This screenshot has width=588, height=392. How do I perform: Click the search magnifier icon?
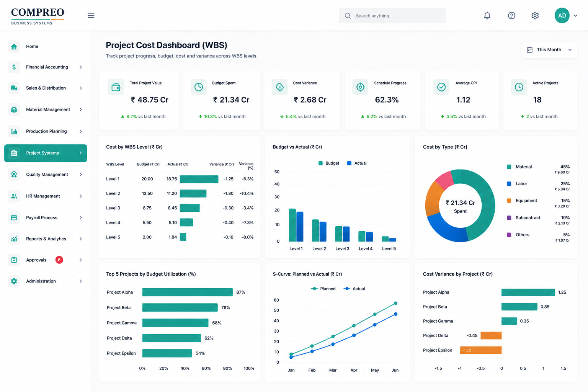coord(348,16)
